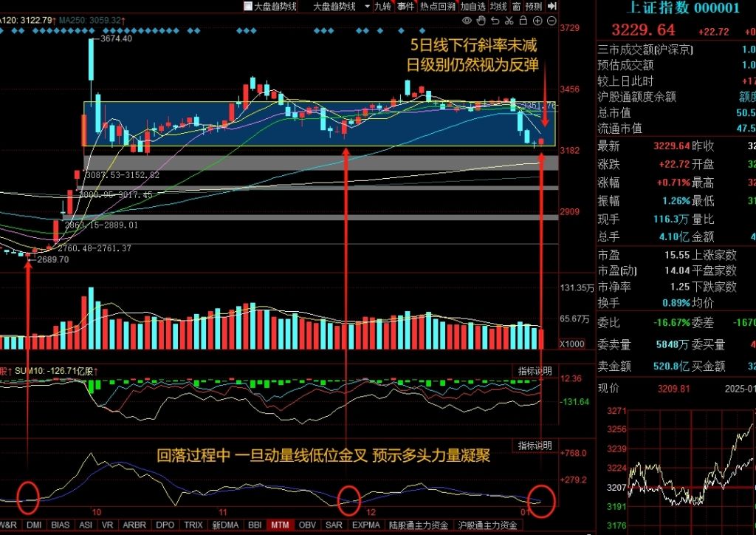Select the hand pan tool icon
Screen dimensions: 756x535
click(x=481, y=21)
